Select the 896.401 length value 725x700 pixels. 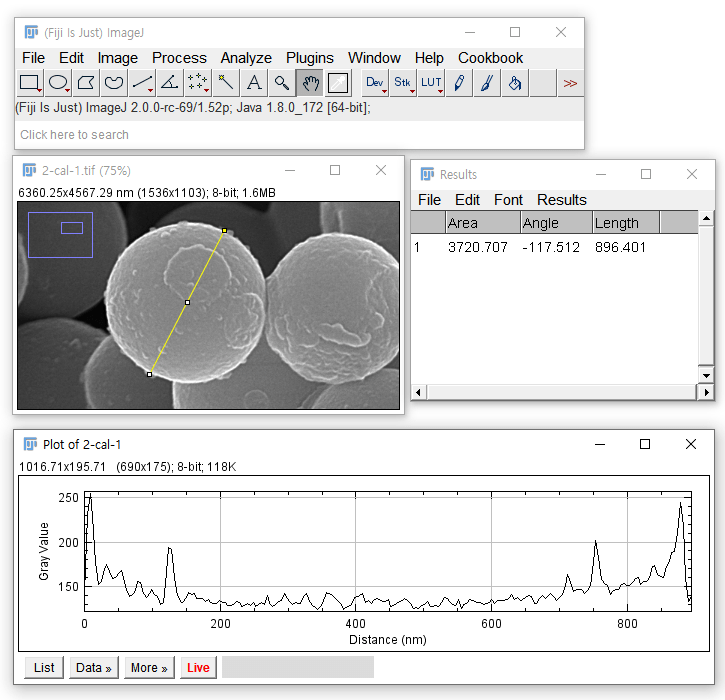coord(620,247)
